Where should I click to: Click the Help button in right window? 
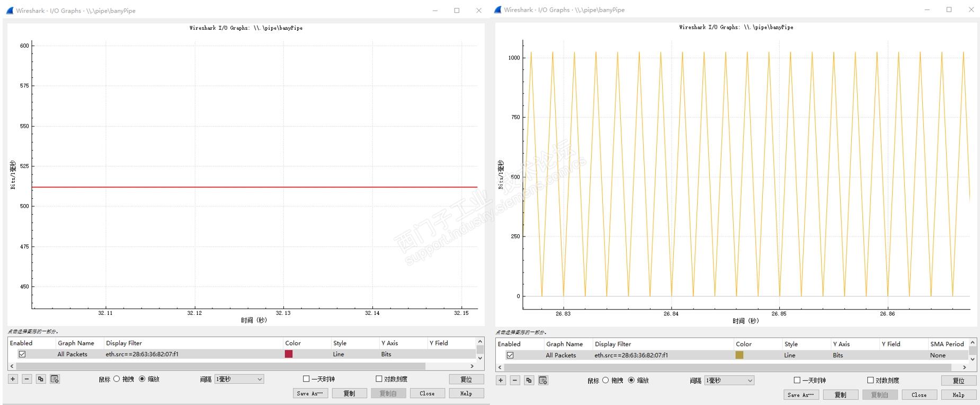click(x=958, y=395)
